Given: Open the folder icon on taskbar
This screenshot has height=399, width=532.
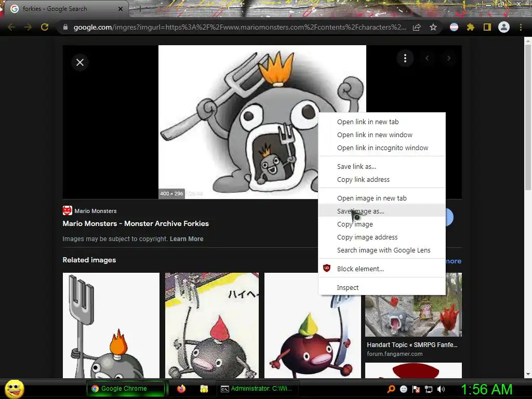Looking at the screenshot, I should [x=204, y=389].
